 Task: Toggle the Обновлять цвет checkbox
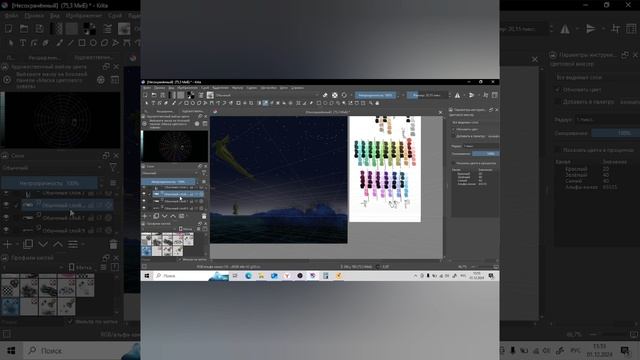tap(453, 129)
